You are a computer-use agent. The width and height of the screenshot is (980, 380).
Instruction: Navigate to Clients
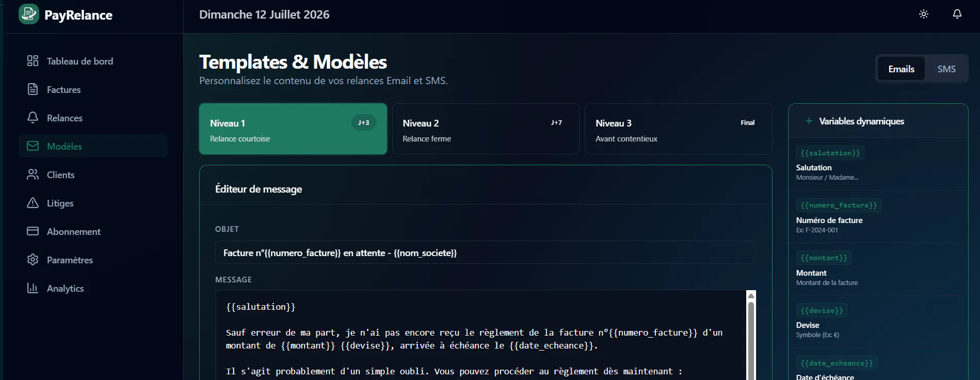coord(93,175)
